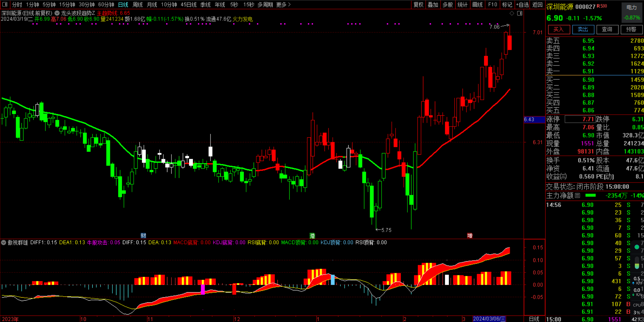This screenshot has height=322, width=644.
Task: Click the 港 marker on the timeline
Action: click(312, 235)
